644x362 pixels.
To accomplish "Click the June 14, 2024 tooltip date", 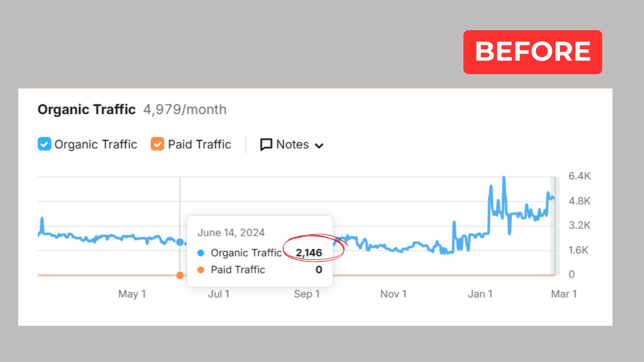I will pyautogui.click(x=231, y=233).
